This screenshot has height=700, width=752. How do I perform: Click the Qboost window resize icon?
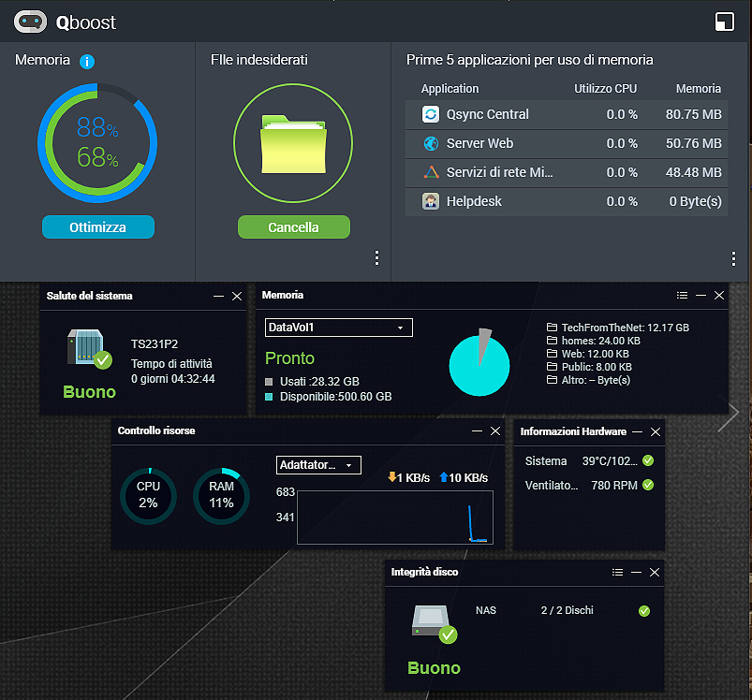click(x=724, y=22)
